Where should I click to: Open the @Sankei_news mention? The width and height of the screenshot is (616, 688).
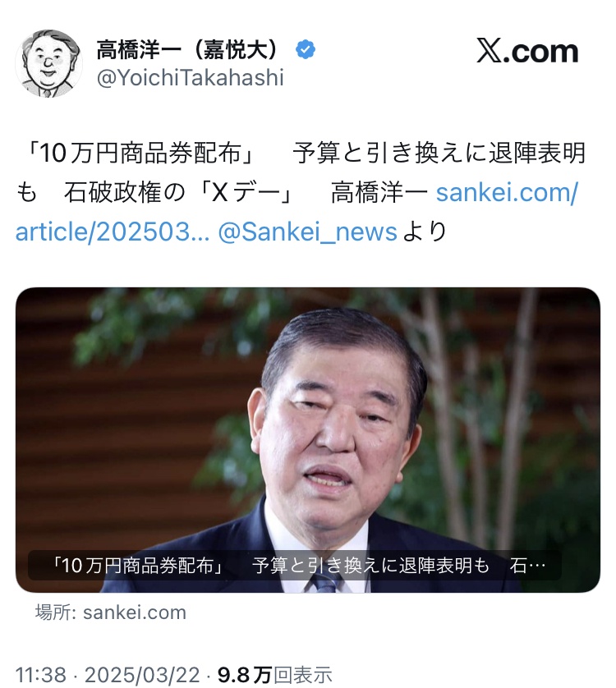307,232
